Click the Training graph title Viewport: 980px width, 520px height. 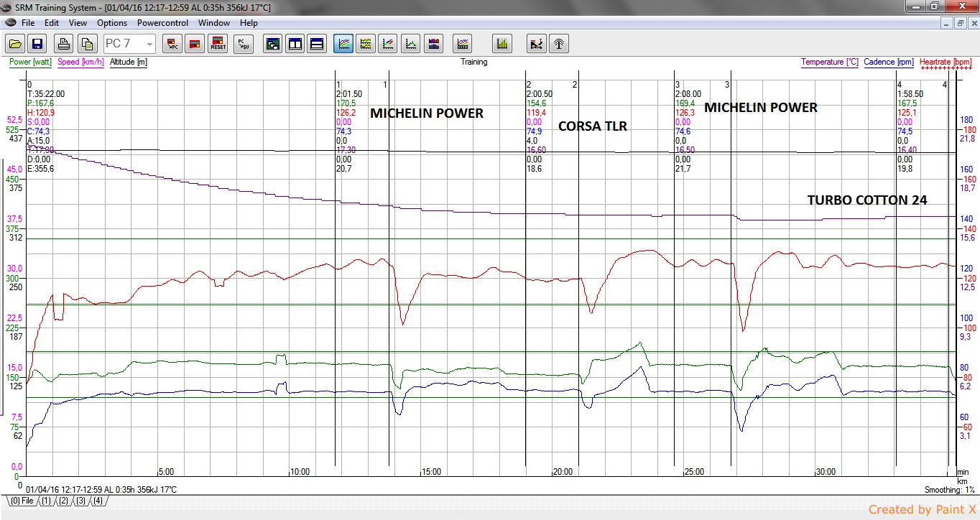(474, 62)
